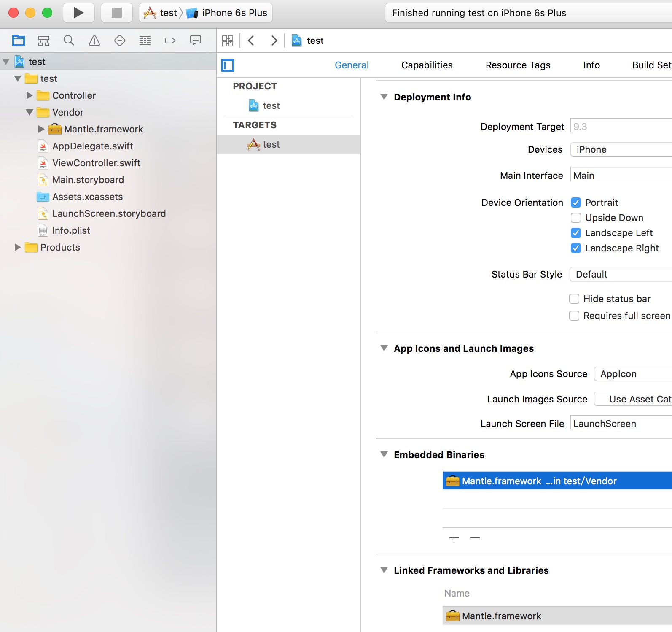
Task: Enable Requires full screen checkbox
Action: [x=574, y=316]
